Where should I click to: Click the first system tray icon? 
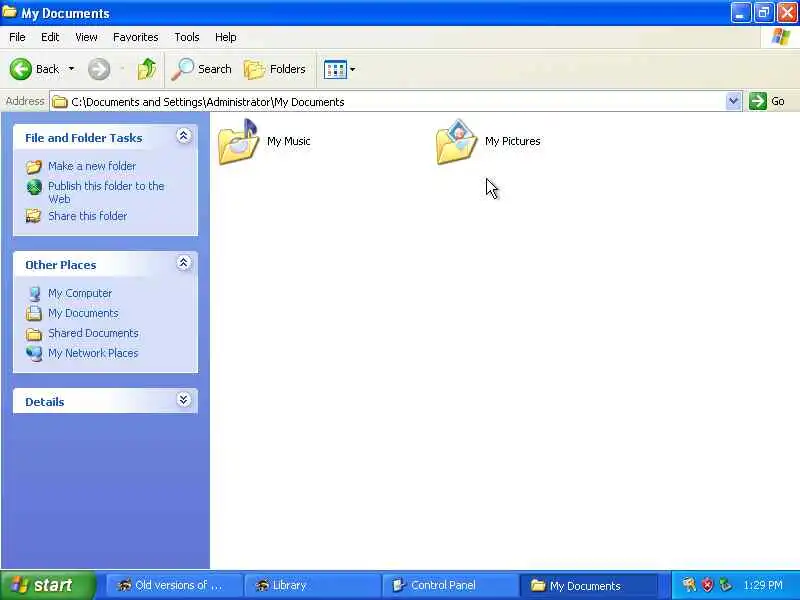click(689, 585)
